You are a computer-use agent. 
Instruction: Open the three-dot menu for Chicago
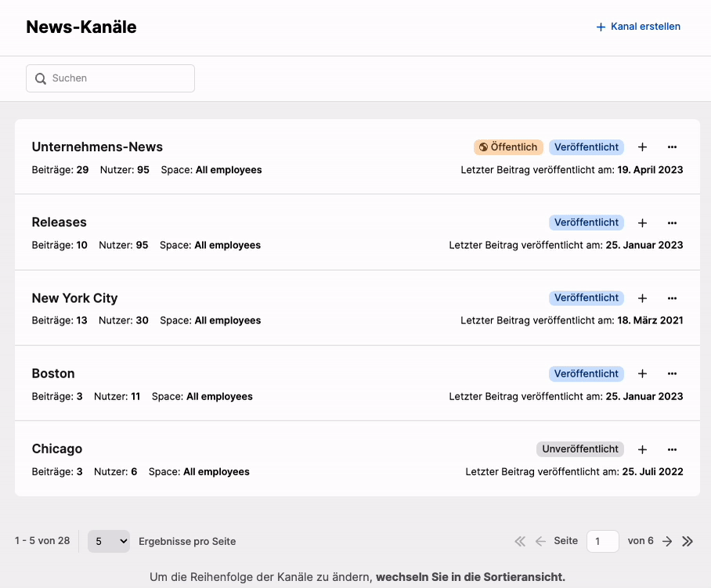[672, 449]
